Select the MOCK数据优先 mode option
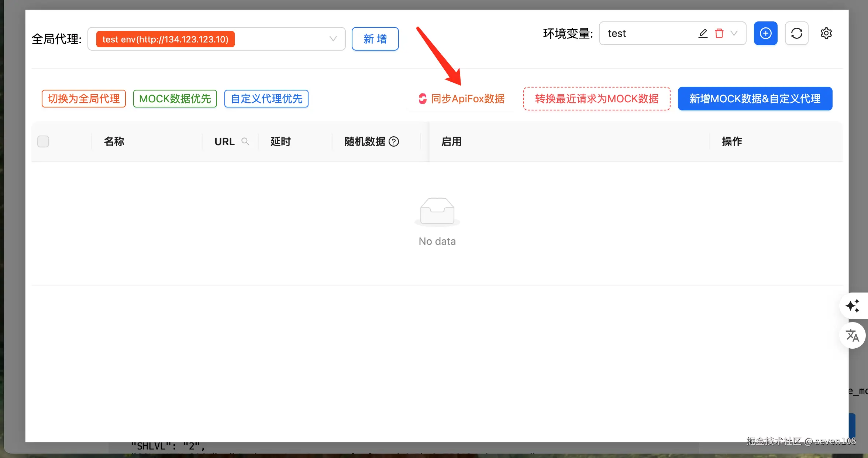The height and width of the screenshot is (458, 868). coord(175,99)
